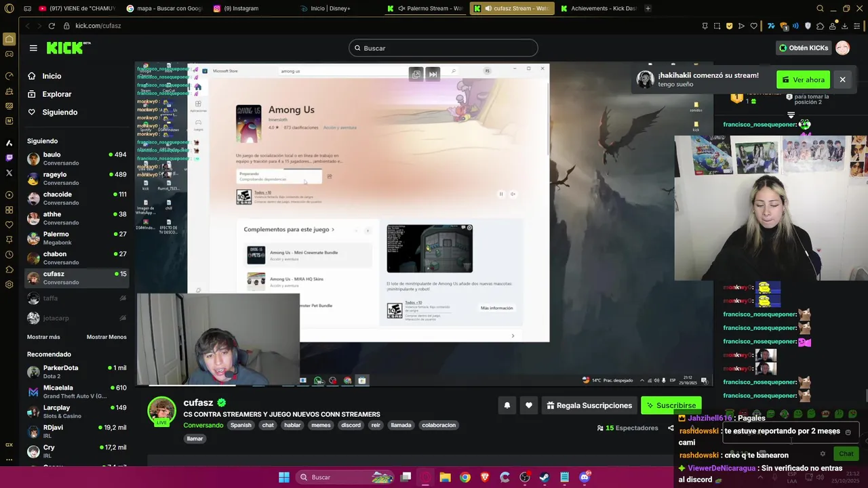Click the Suscribirse button
This screenshot has height=488, width=868.
tap(671, 405)
